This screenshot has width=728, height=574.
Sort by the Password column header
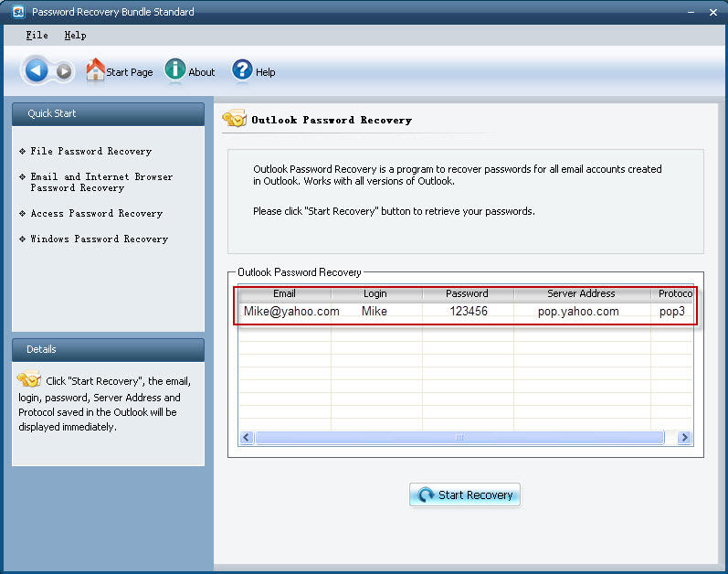(x=467, y=293)
